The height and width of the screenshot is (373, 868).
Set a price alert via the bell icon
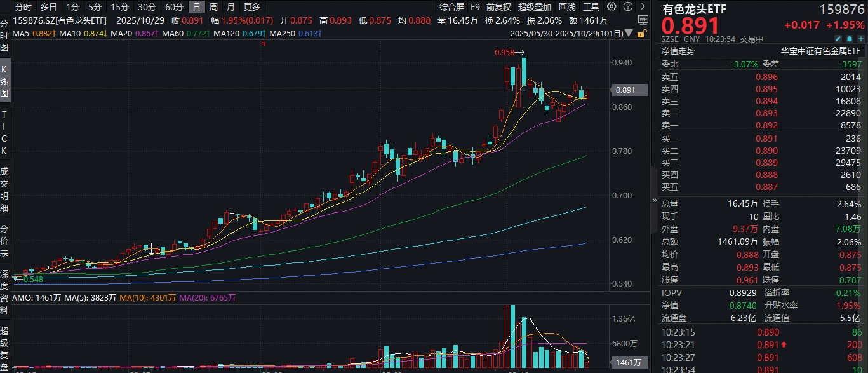coord(850,39)
